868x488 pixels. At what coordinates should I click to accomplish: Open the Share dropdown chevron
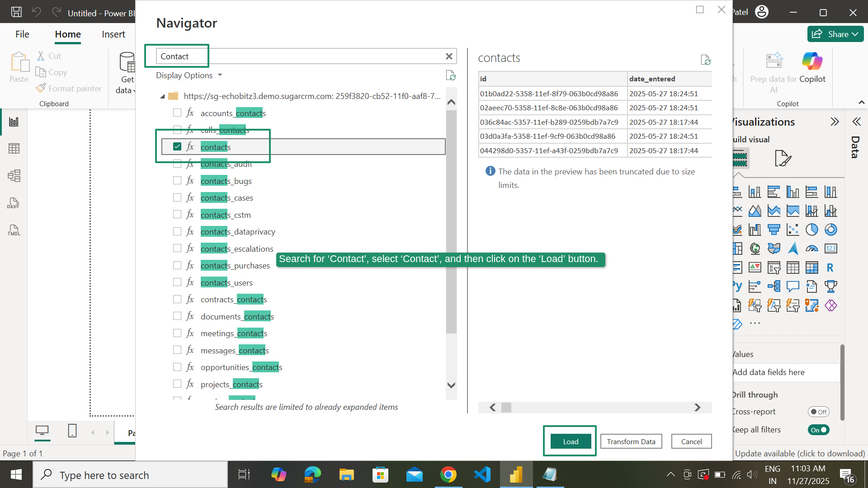(855, 34)
